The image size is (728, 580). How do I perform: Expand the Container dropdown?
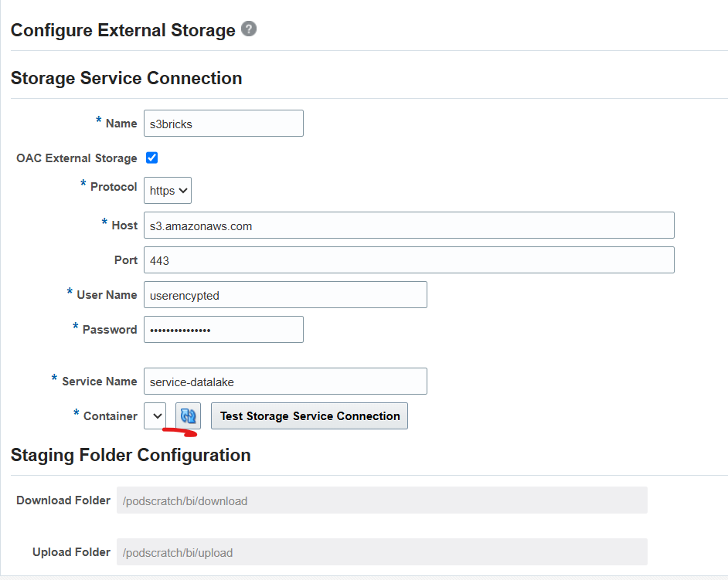(155, 415)
